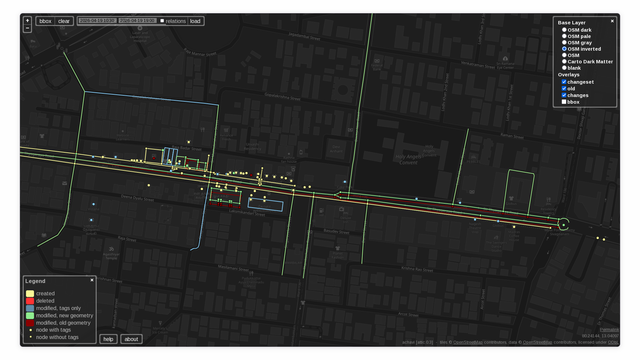
Task: Click the modified tags only blue swatch
Action: pyautogui.click(x=30, y=308)
